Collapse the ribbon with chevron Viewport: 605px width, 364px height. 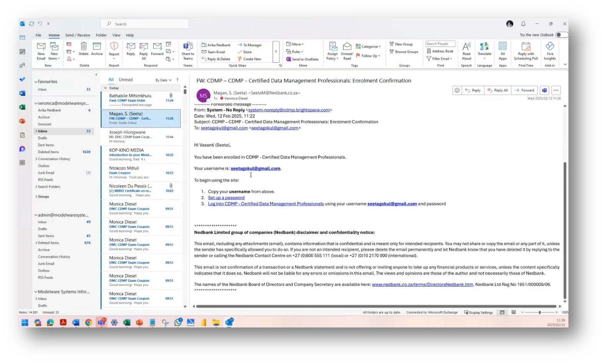click(x=565, y=65)
